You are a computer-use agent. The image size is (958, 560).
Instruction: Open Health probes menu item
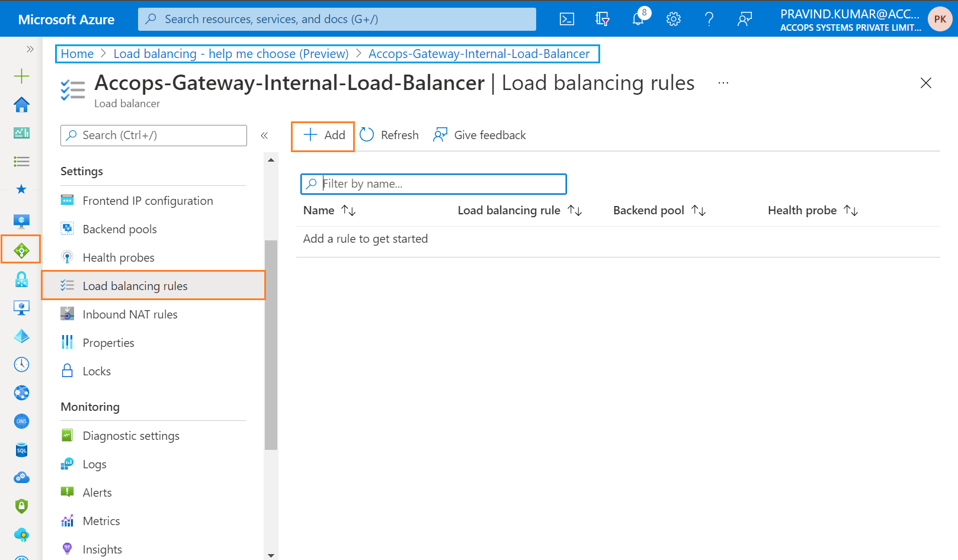coord(153,258)
